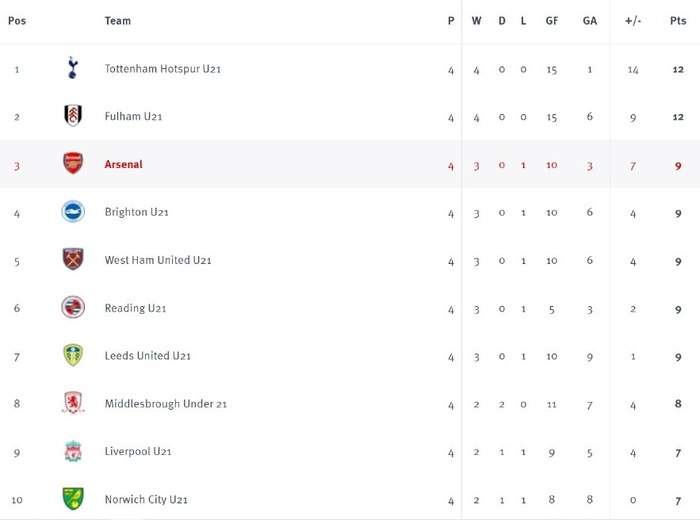Click the Tottenham Hotspur club crest
700x520 pixels.
pos(73,68)
